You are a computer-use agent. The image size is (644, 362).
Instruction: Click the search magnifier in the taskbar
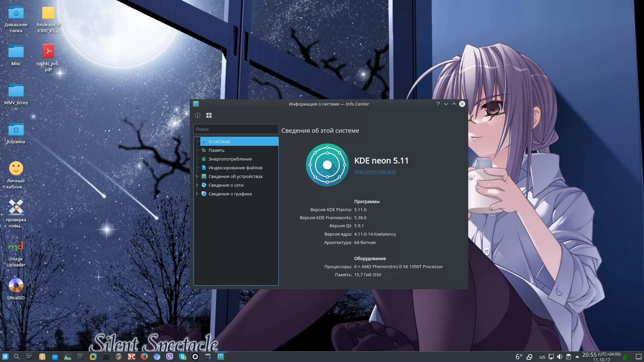coord(17,357)
